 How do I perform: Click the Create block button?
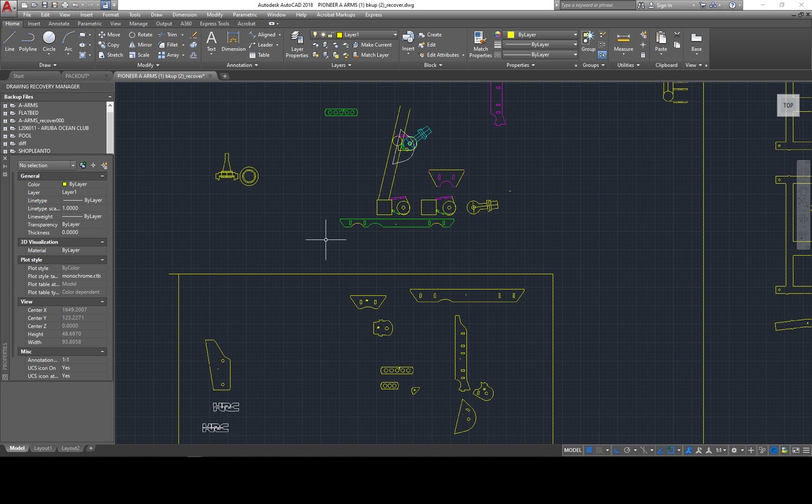(430, 35)
